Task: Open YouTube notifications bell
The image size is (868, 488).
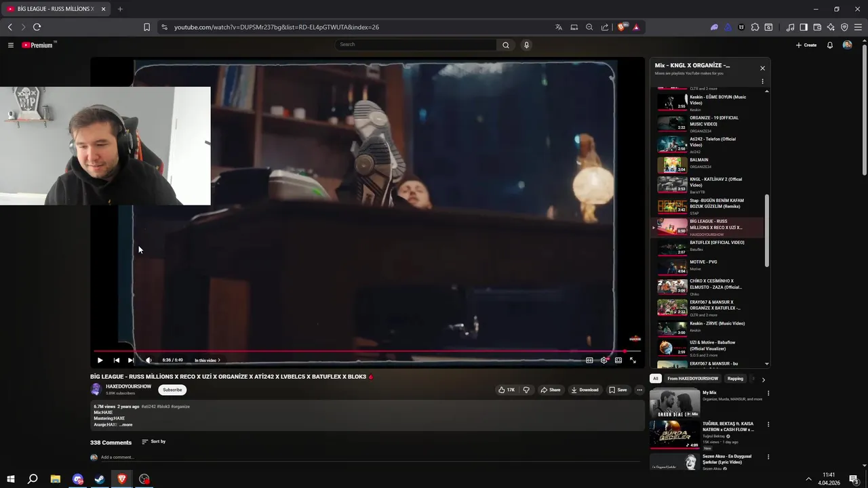Action: pos(829,45)
